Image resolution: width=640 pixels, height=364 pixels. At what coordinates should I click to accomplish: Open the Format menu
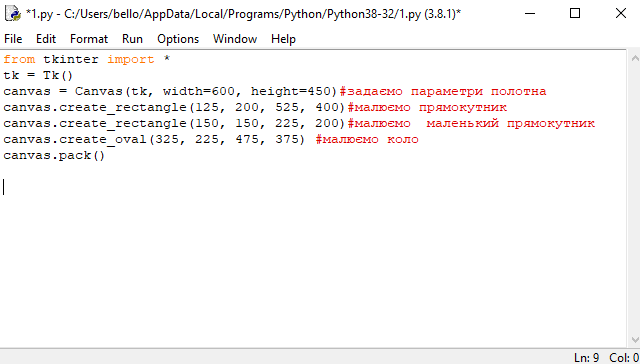(89, 39)
